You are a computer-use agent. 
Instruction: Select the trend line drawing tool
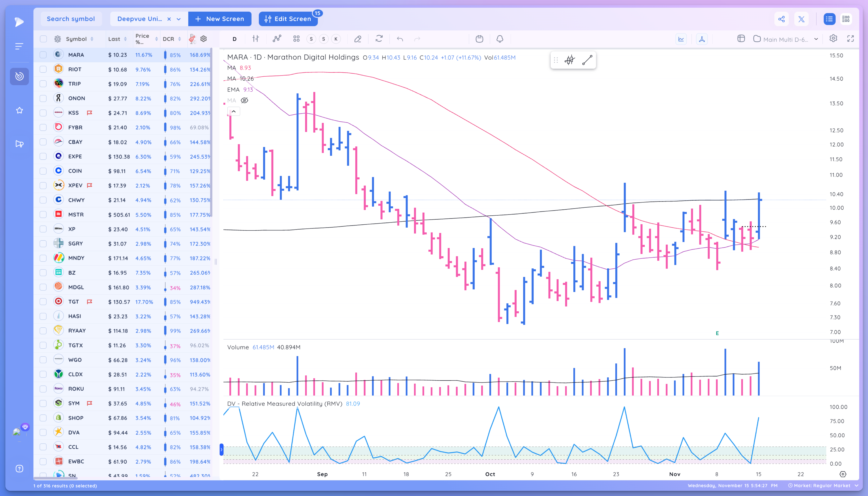coord(587,60)
